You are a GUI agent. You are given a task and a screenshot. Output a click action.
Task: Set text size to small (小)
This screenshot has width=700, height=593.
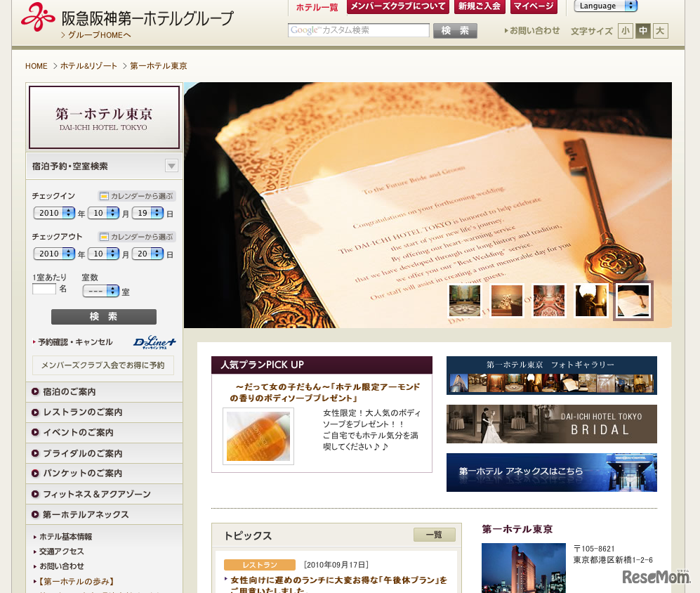625,31
